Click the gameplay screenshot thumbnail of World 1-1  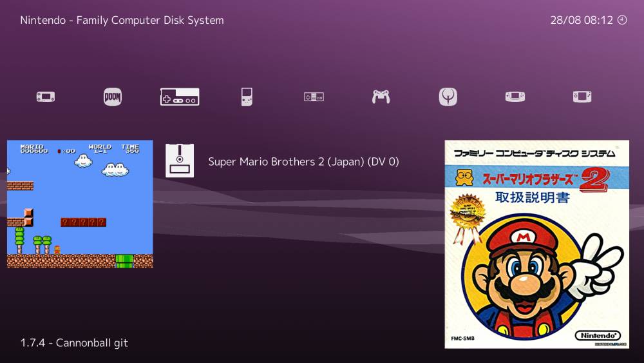pyautogui.click(x=80, y=204)
